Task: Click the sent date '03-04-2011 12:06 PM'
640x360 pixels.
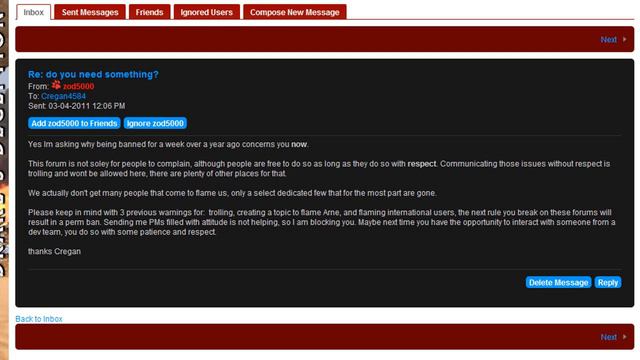Action: (87, 106)
